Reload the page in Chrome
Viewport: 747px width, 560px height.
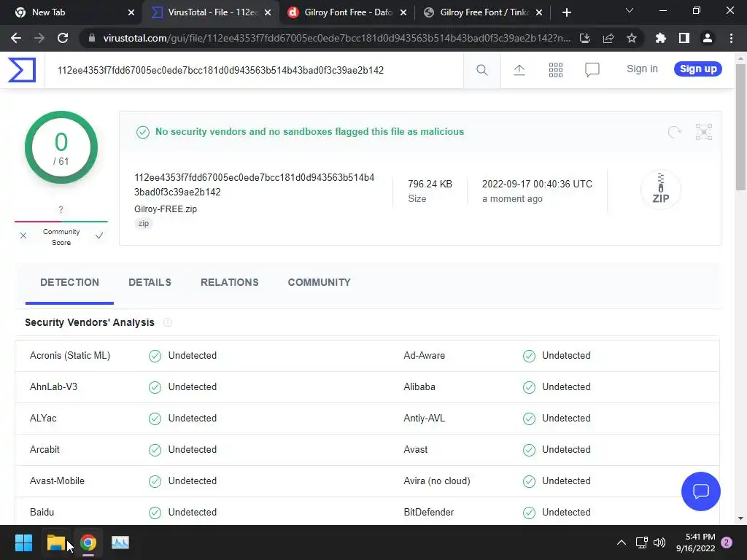tap(63, 38)
